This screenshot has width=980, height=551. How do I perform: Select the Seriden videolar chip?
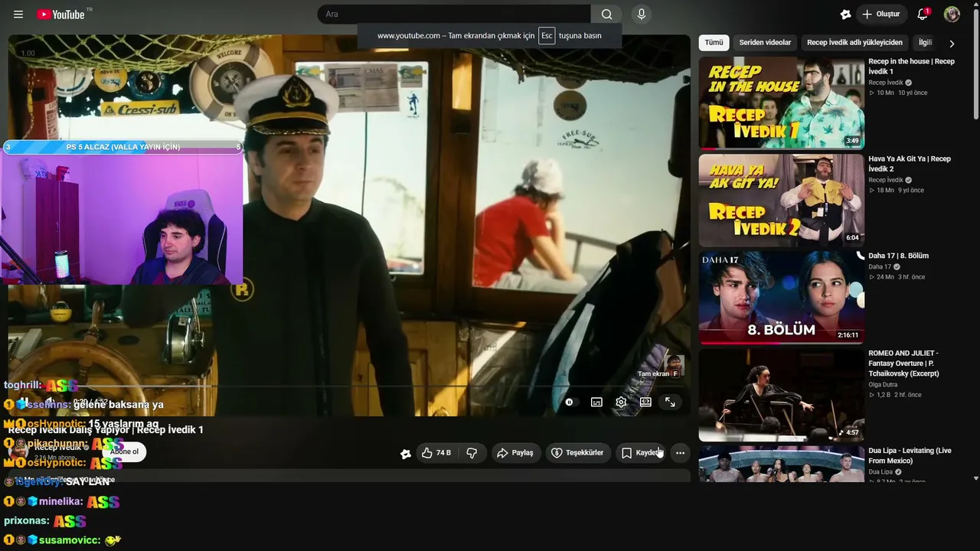[x=765, y=43]
